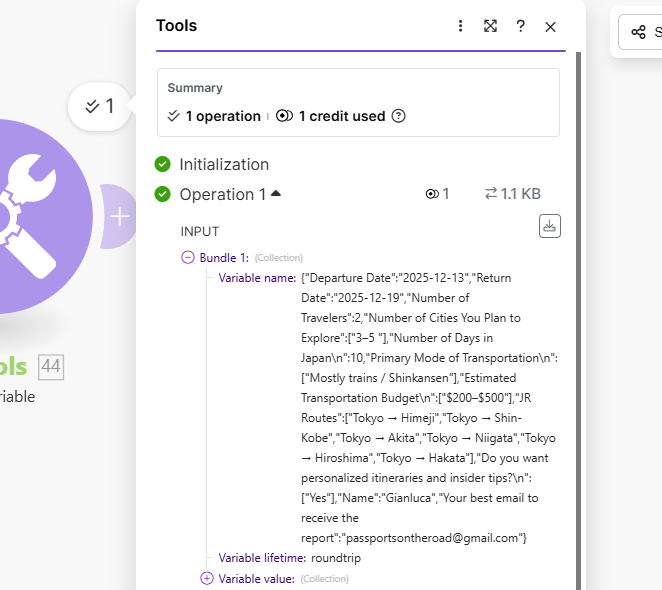Click the module number 44 badge

(x=51, y=367)
